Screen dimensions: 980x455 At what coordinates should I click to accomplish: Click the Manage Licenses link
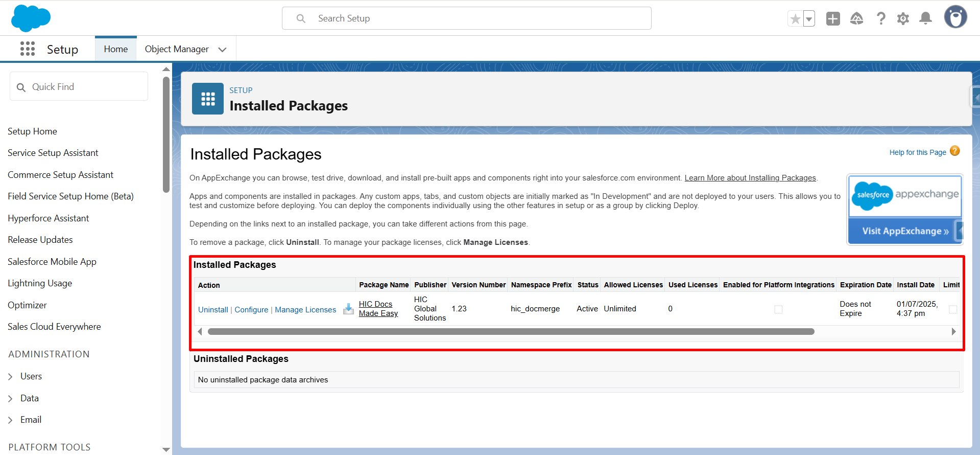coord(305,310)
